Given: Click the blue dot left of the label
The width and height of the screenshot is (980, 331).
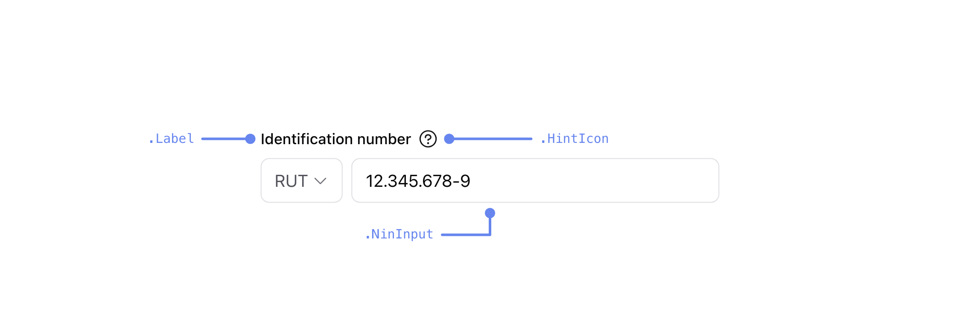Looking at the screenshot, I should [x=251, y=139].
